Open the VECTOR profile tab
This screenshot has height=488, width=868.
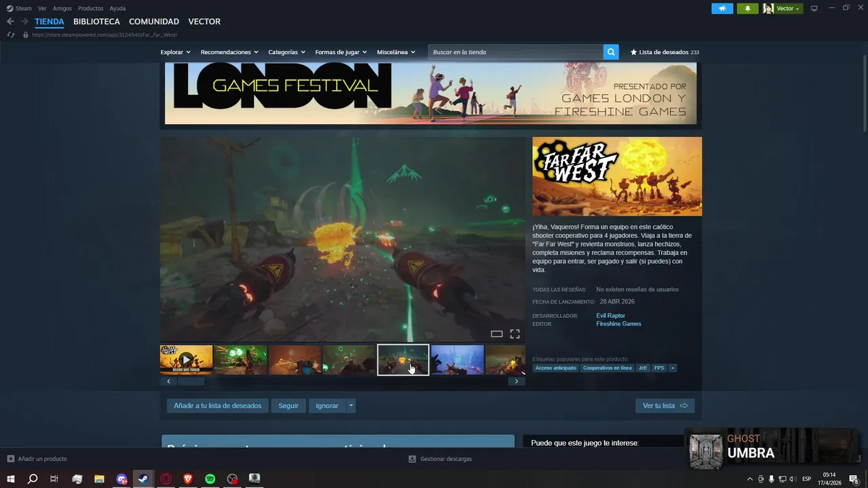pos(204,22)
